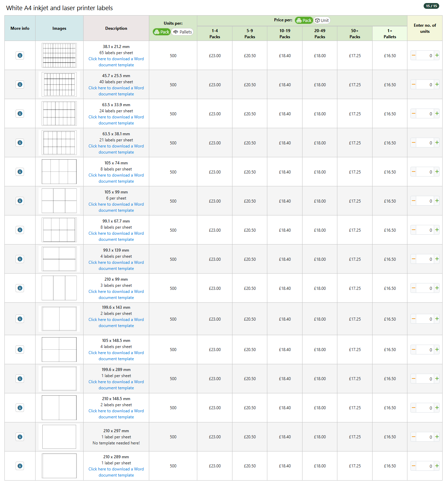448x487 pixels.
Task: View 210 x 99 mm sheet layout image
Action: (59, 288)
